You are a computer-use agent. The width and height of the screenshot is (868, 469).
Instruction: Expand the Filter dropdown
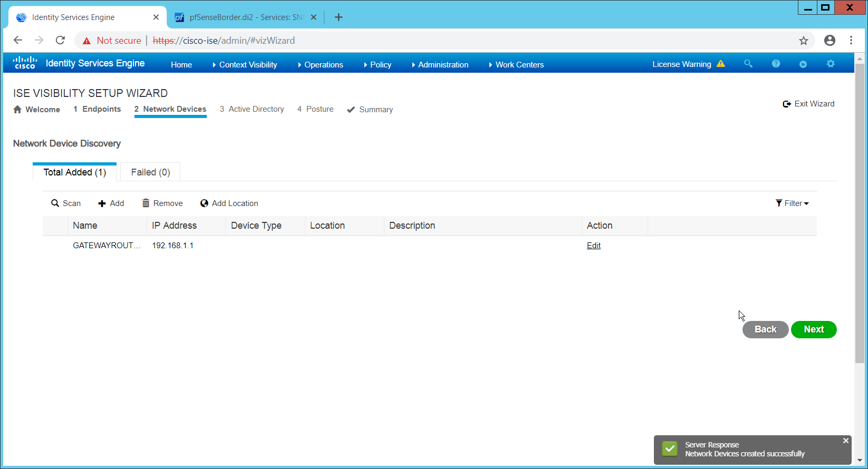tap(792, 203)
